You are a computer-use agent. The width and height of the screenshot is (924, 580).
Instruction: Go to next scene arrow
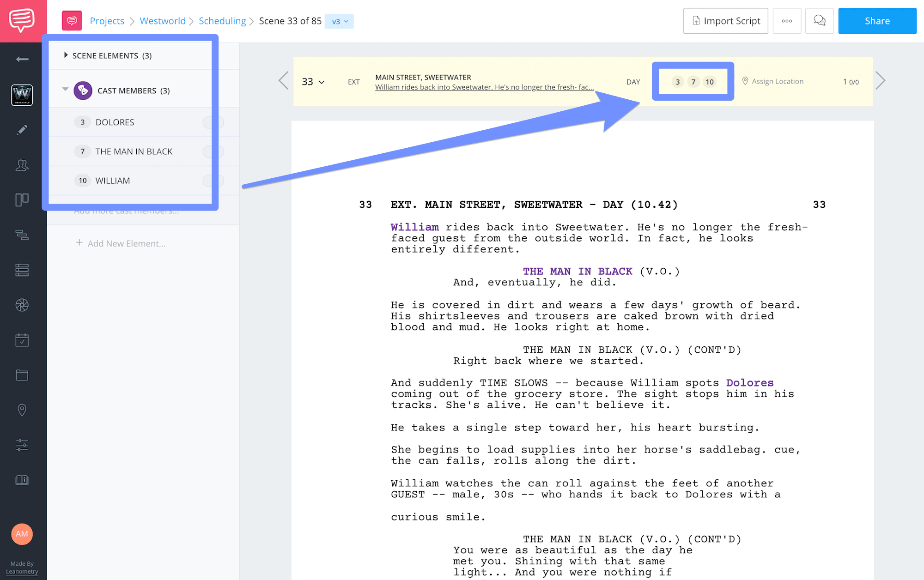(x=881, y=81)
